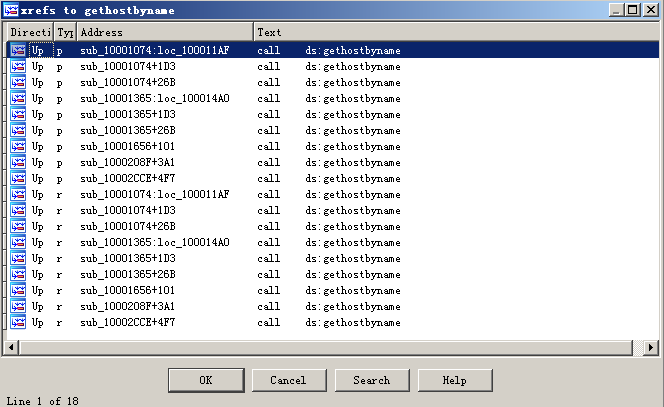Sort by the Address column header
Viewport: 664px width, 407px height.
166,32
